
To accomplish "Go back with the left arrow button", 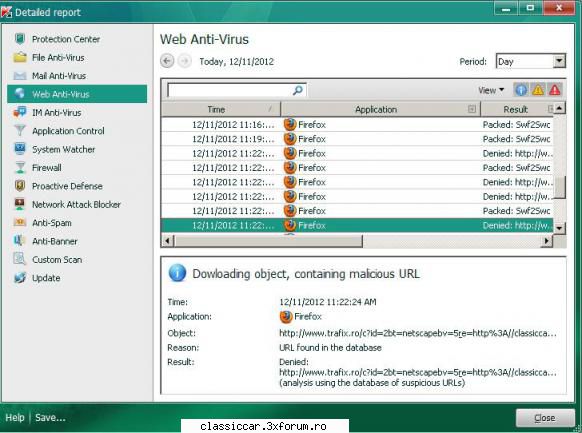I will 167,61.
